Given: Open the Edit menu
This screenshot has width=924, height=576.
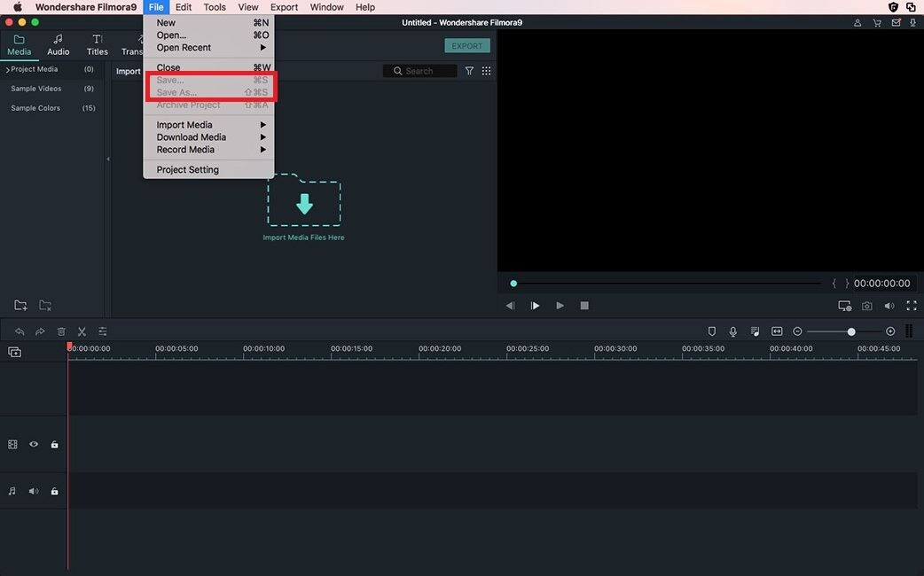Looking at the screenshot, I should click(x=184, y=7).
